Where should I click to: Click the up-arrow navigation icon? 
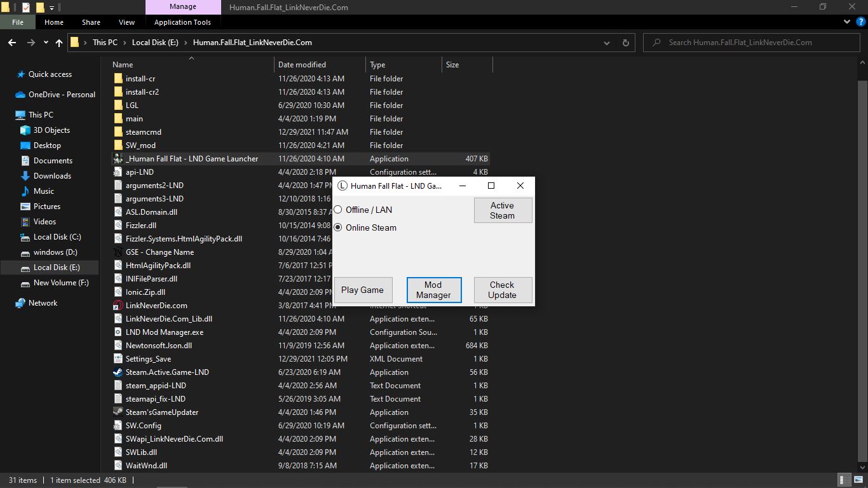58,43
